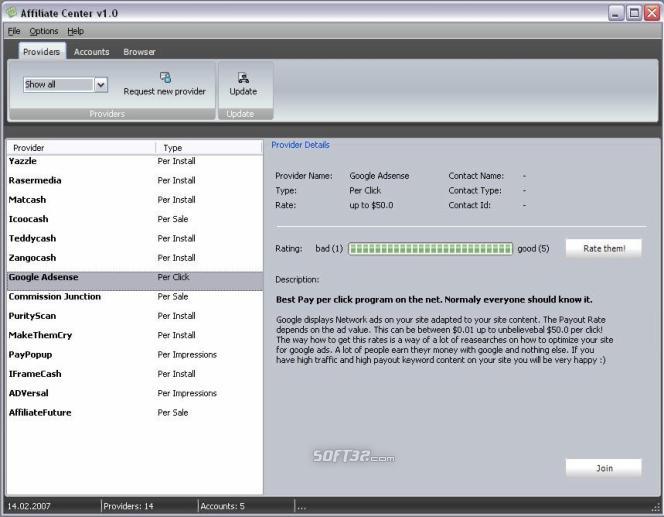Switch to the Browser tab
The image size is (664, 517).
(x=139, y=52)
